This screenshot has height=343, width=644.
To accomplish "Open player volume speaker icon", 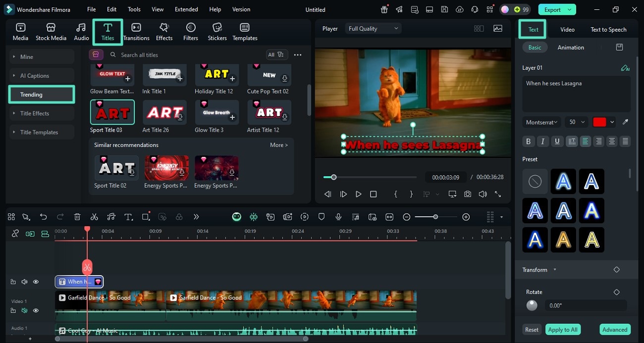I will tap(483, 195).
